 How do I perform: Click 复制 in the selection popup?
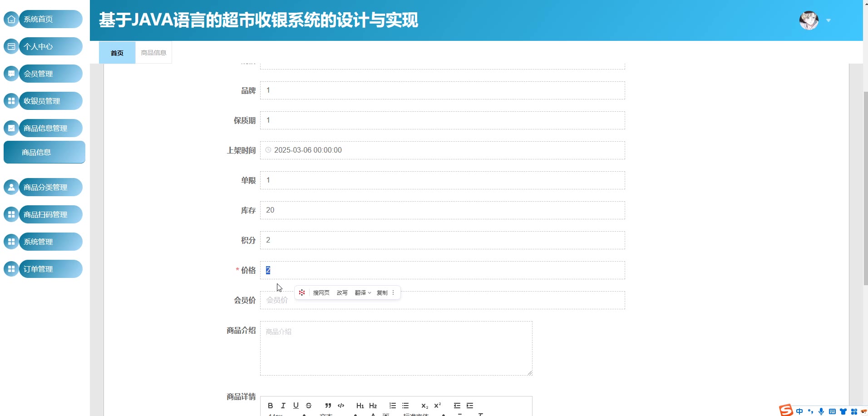pos(382,292)
